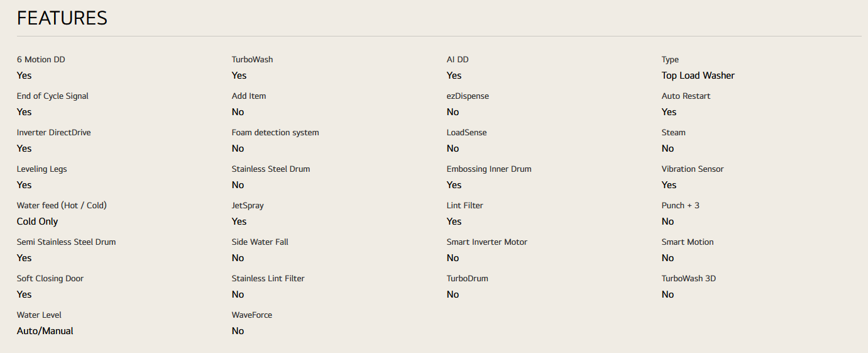Click the Smart Inverter Motor label
Viewport: 868px width, 353px height.
(x=486, y=242)
